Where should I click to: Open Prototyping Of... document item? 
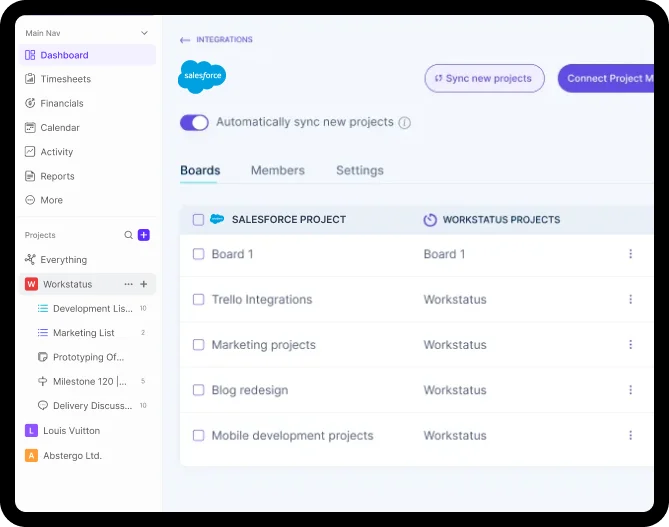88,357
